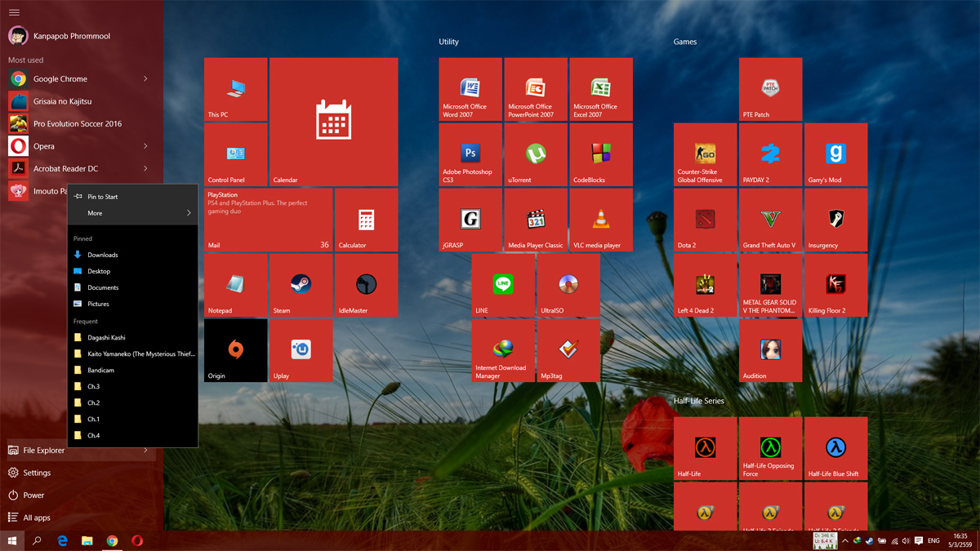
Task: Open Settings from the Start menu
Action: tap(37, 473)
